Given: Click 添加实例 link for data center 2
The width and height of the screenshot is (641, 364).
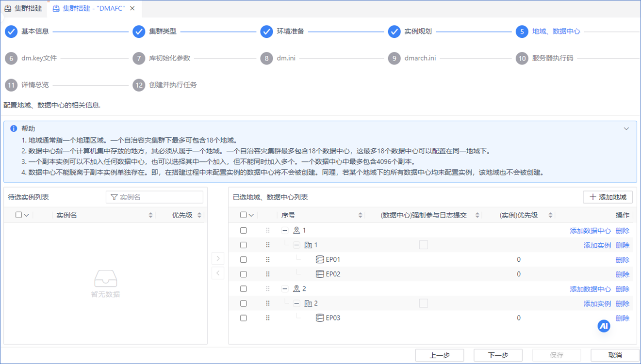Looking at the screenshot, I should tap(597, 303).
